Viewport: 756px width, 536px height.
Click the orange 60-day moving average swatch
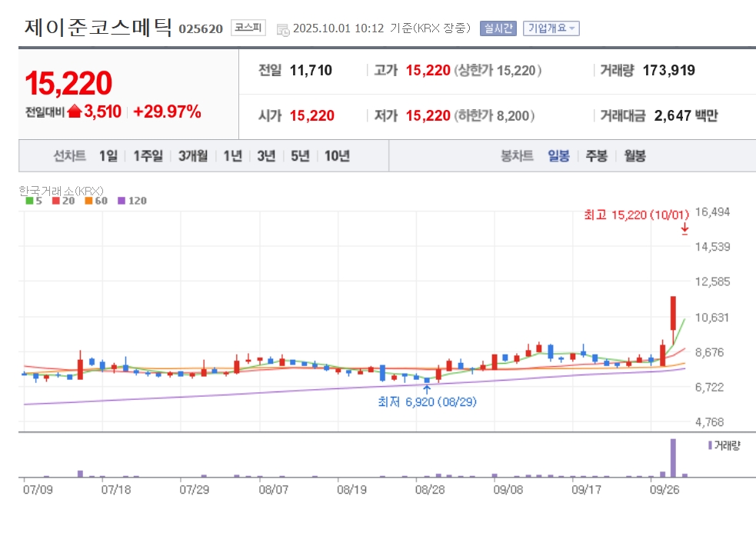point(88,201)
